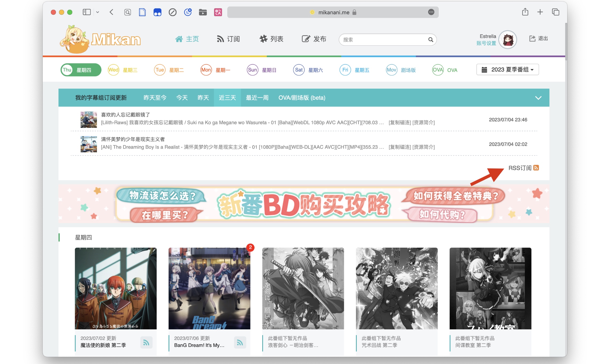Collapse the subscription updates panel with the chevron

pos(538,98)
